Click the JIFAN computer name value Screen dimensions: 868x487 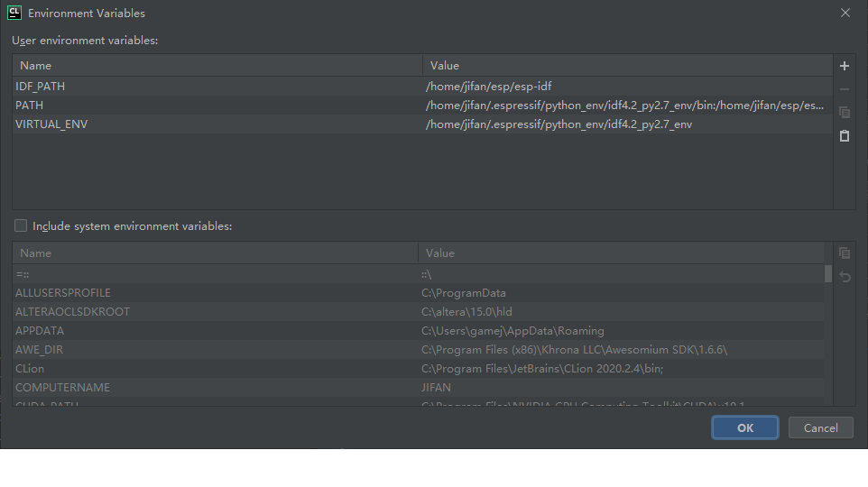coord(436,388)
